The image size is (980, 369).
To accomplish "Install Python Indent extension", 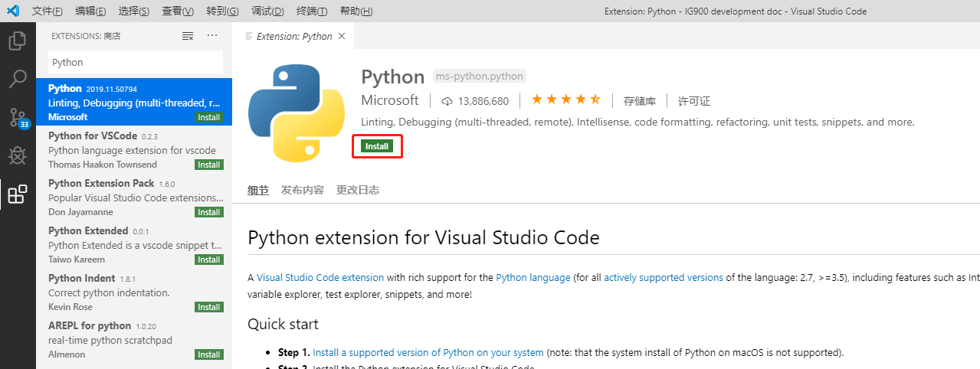I will pyautogui.click(x=208, y=307).
